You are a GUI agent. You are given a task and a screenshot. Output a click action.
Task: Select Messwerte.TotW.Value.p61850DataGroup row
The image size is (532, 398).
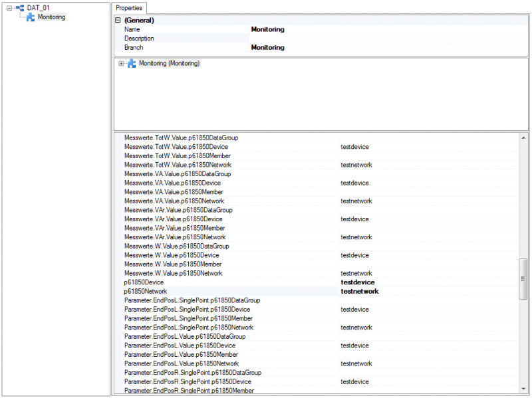321,138
